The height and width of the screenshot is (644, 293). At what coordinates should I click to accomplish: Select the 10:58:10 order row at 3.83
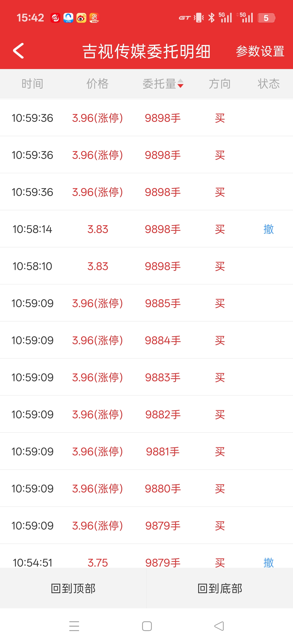146,266
